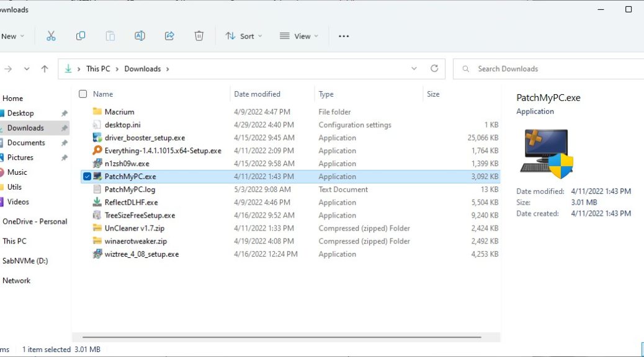Open the New dropdown menu

pos(12,36)
